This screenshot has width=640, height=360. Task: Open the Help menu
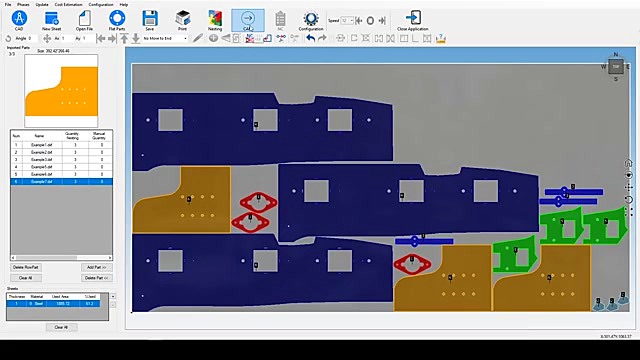tap(124, 4)
